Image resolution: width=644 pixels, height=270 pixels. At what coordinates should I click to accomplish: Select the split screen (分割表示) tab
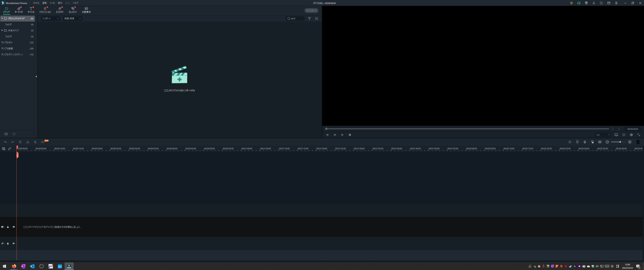pos(86,10)
